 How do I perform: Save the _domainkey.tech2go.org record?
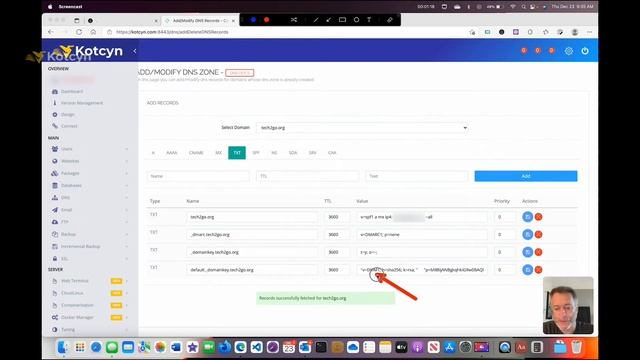[527, 252]
